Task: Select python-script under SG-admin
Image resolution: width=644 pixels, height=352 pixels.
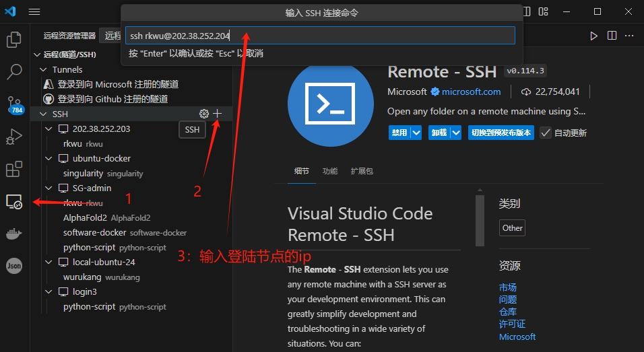Action: click(115, 248)
